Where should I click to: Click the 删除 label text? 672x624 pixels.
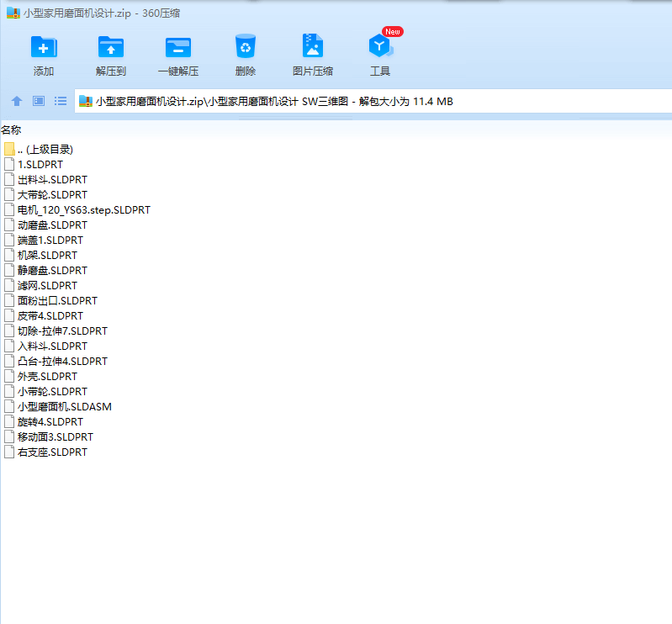(x=245, y=71)
